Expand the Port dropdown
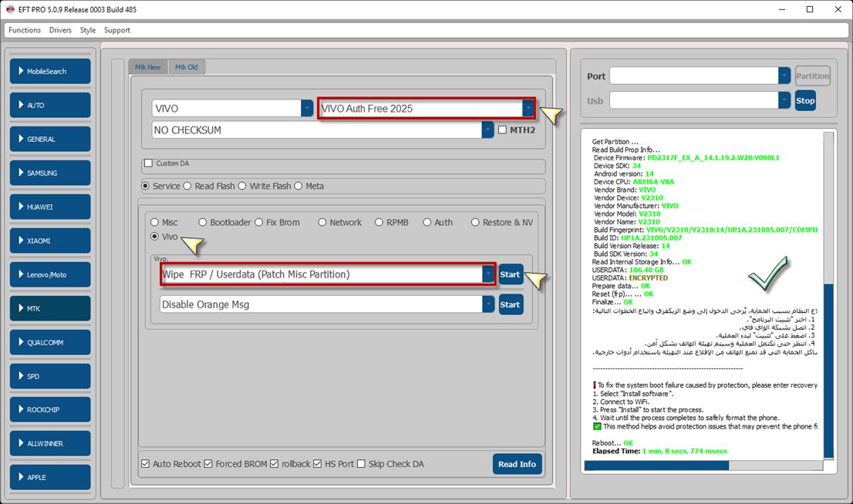 (x=784, y=76)
